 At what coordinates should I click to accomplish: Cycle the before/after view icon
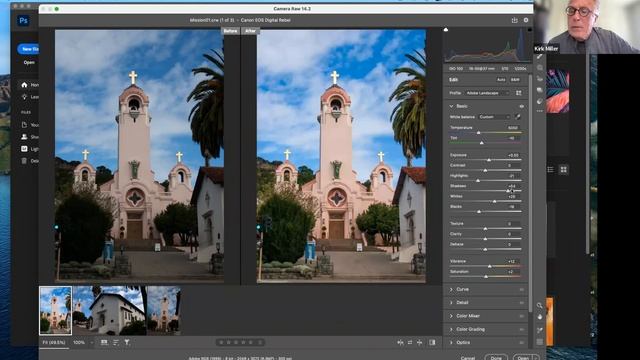pyautogui.click(x=400, y=342)
